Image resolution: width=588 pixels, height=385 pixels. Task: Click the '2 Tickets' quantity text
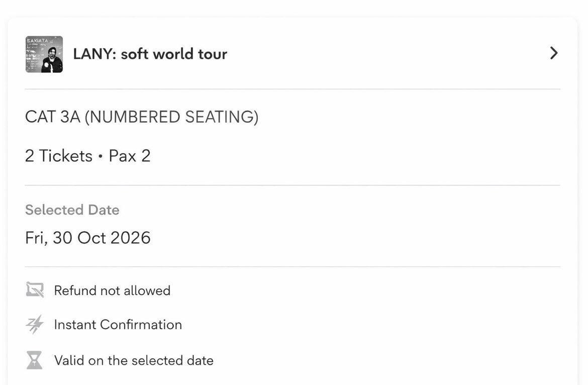[58, 156]
